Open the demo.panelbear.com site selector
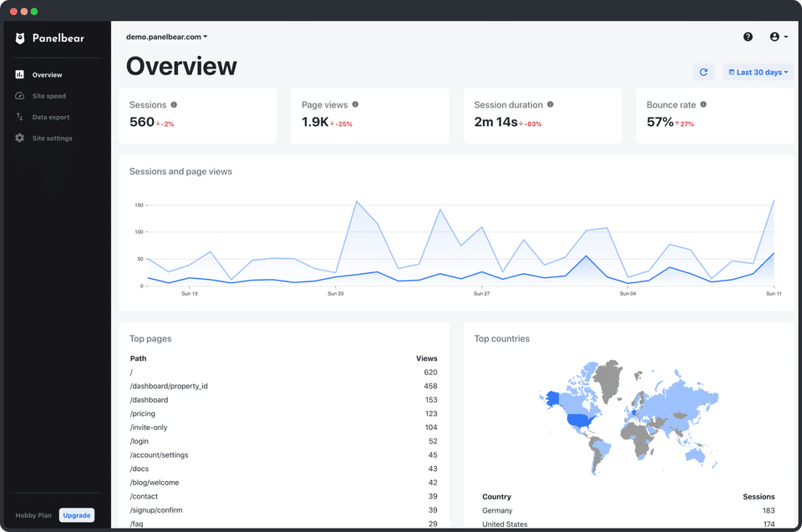The image size is (802, 532). 167,37
